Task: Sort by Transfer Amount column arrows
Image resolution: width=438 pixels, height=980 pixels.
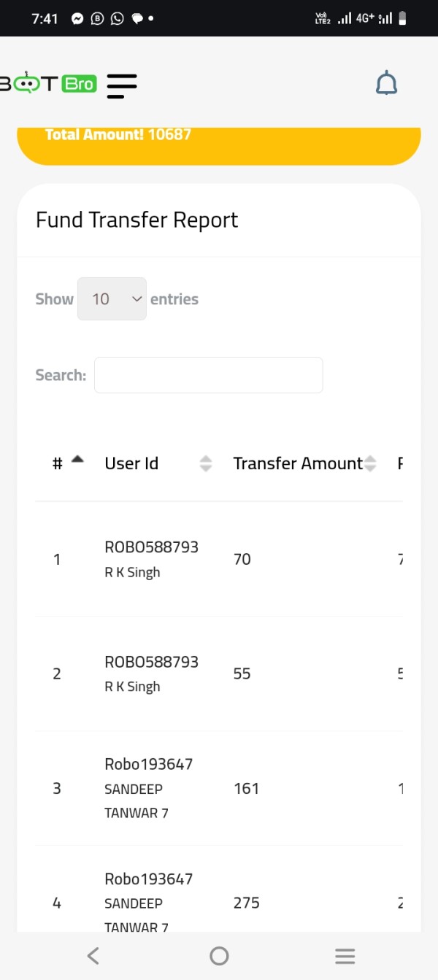Action: [370, 463]
